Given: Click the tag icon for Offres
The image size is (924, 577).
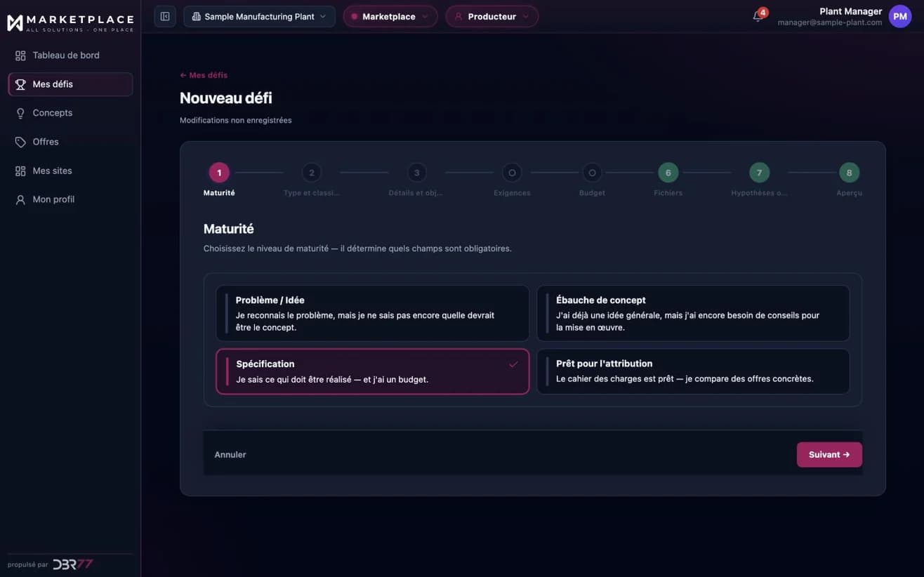Looking at the screenshot, I should tap(20, 142).
